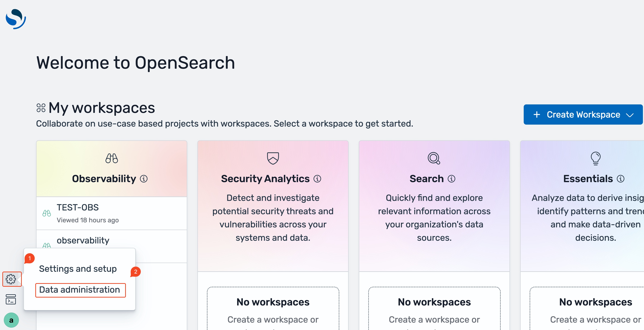Show info for Observability use case
The width and height of the screenshot is (644, 330).
point(144,179)
